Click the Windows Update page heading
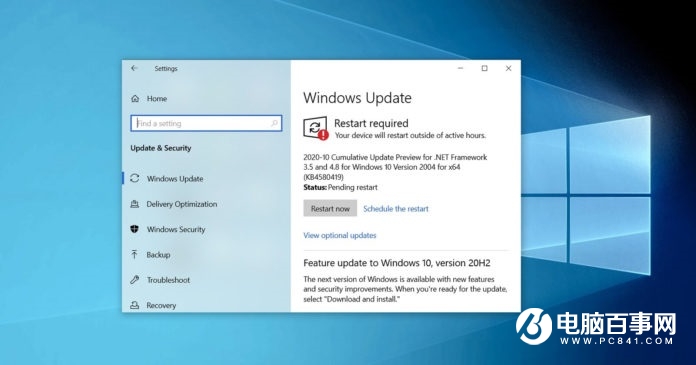The image size is (696, 365). click(x=357, y=98)
